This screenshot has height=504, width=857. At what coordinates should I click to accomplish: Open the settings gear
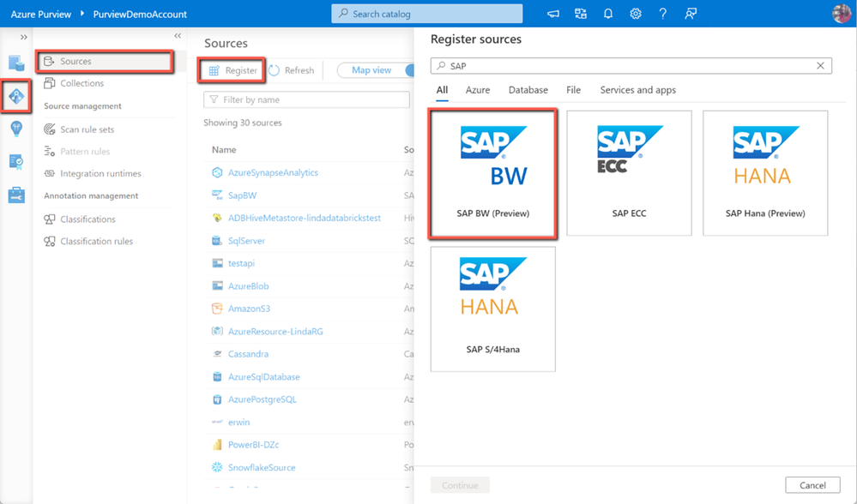click(x=635, y=14)
